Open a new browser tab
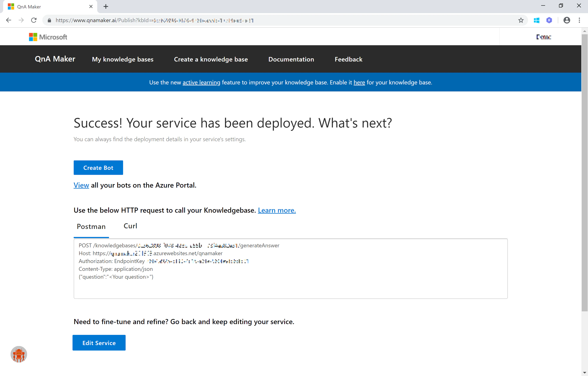This screenshot has width=588, height=376. [106, 7]
